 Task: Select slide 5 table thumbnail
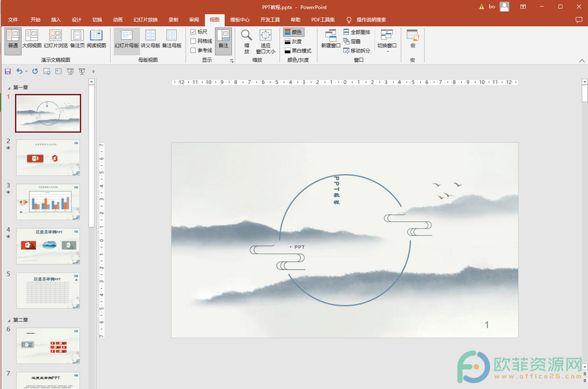tap(48, 290)
